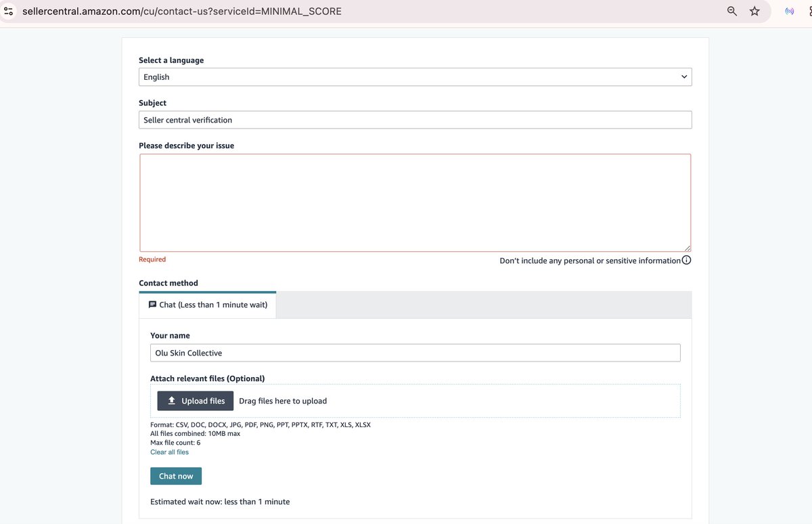Click the Contact method heading

(x=168, y=283)
